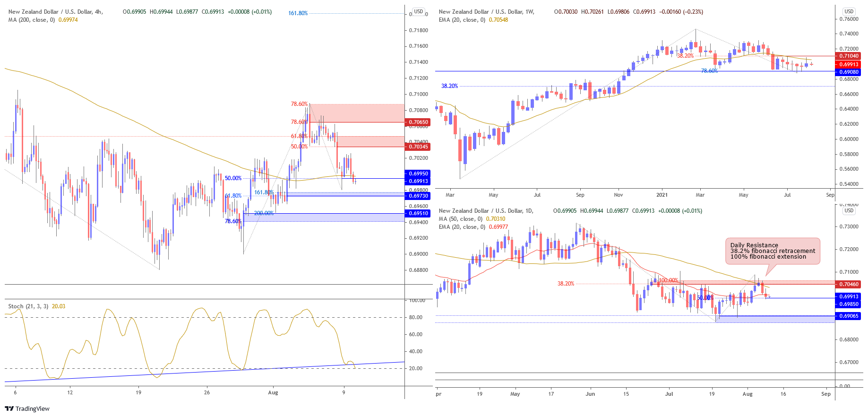This screenshot has width=868, height=417.
Task: Click the 161.80% Fibonacci label at top
Action: [298, 13]
